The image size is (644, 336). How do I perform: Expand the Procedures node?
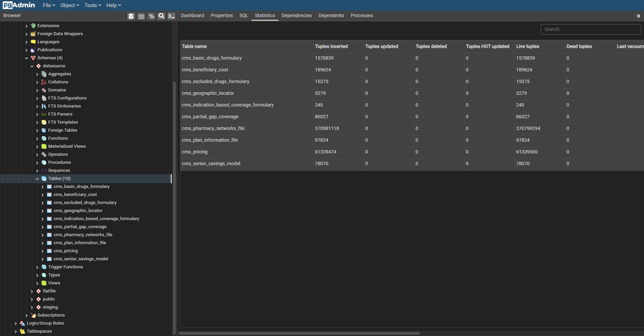[37, 162]
